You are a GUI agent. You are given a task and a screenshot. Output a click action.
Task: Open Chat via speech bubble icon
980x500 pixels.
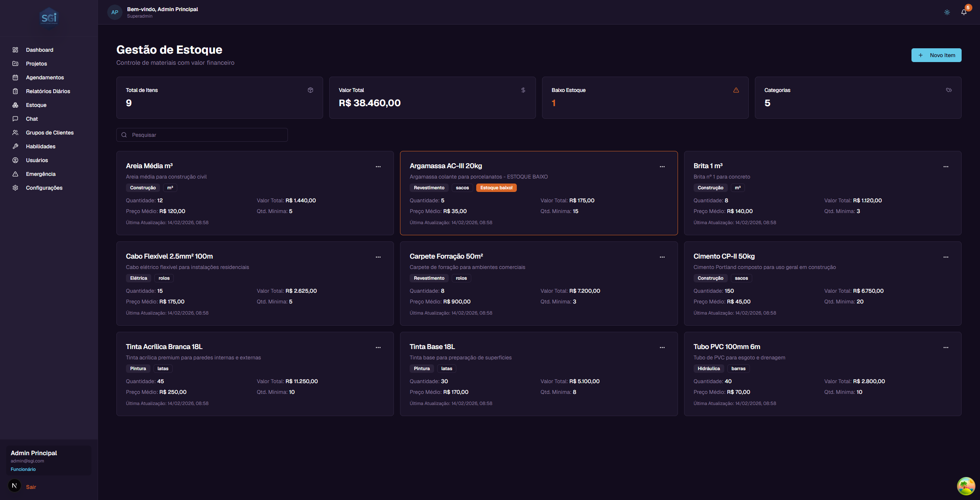tap(15, 119)
